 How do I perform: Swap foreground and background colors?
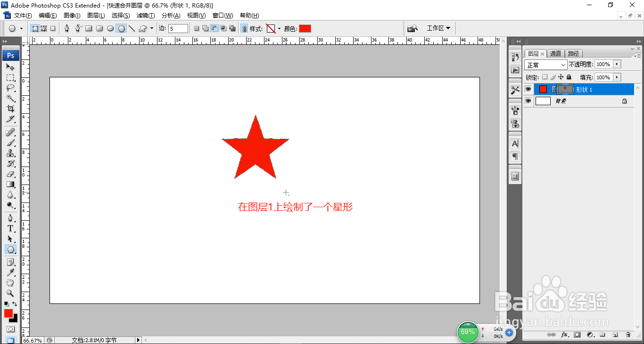pyautogui.click(x=15, y=304)
